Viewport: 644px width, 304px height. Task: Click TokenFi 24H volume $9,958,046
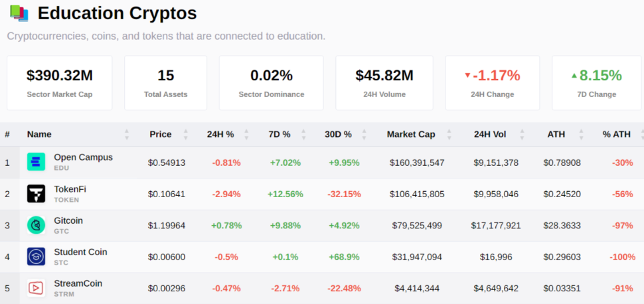pos(496,194)
